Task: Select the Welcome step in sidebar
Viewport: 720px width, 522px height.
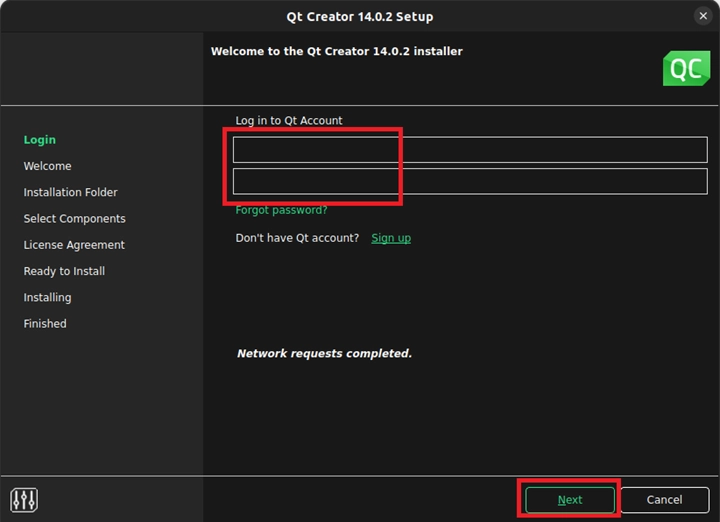Action: click(x=48, y=166)
